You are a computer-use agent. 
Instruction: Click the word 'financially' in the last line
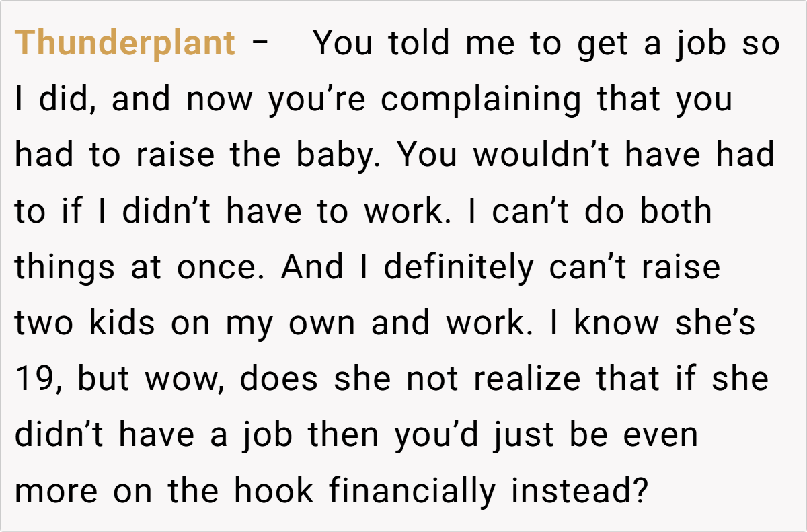[x=412, y=491]
